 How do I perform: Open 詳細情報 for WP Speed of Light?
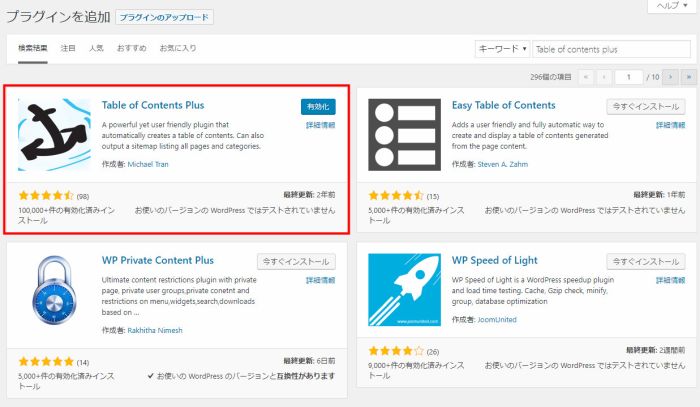pos(671,280)
